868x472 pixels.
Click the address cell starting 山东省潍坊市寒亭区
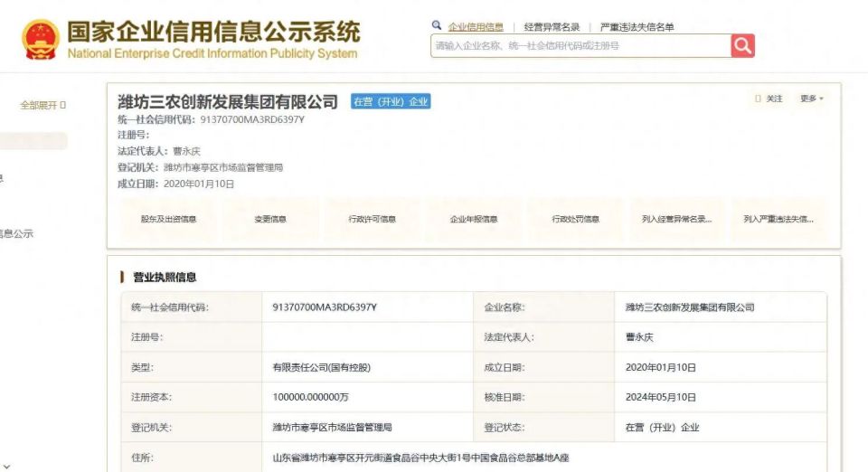[420, 458]
